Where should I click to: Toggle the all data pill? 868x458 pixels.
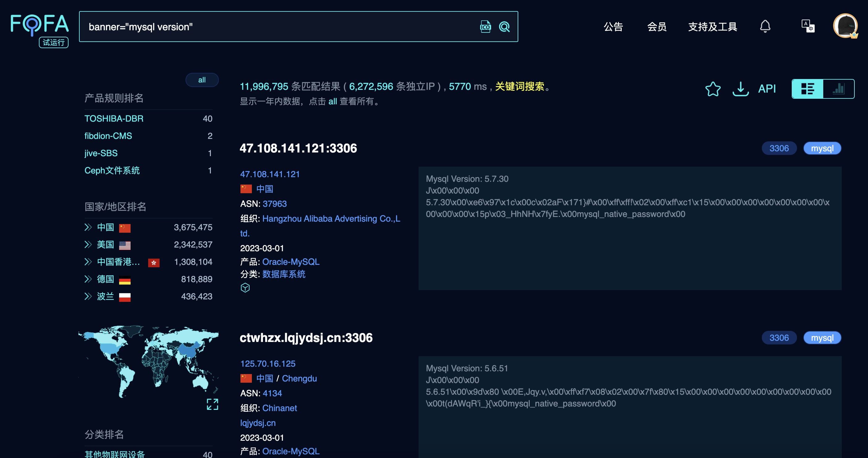click(x=202, y=80)
